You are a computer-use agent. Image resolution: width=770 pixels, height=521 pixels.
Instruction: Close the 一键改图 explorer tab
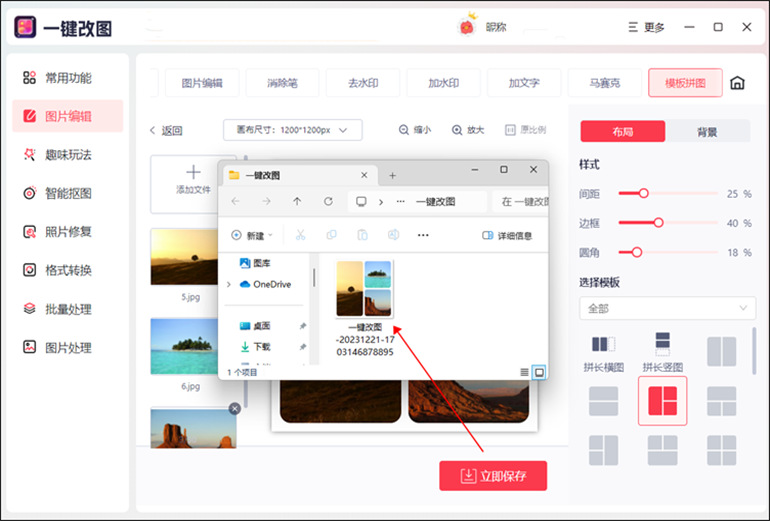364,175
